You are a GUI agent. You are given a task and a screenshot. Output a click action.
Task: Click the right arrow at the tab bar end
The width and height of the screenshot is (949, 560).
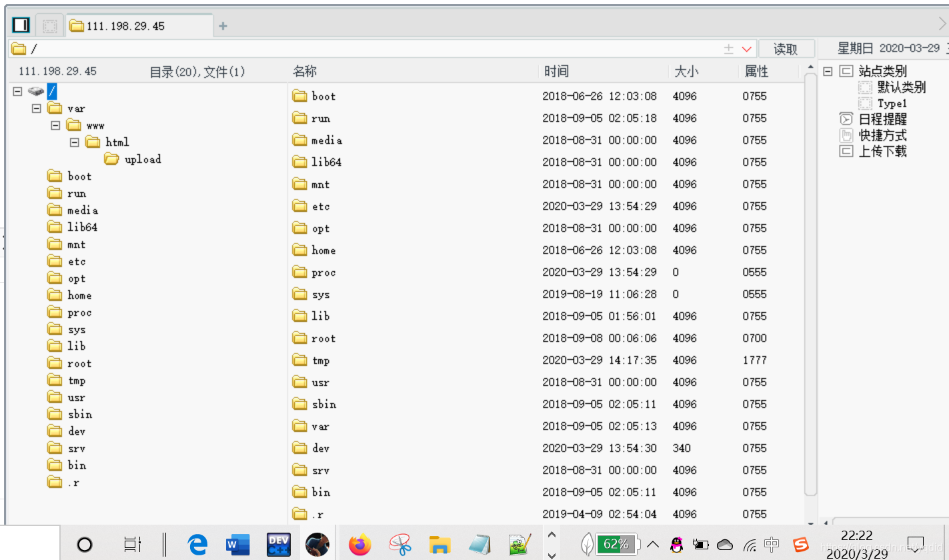pyautogui.click(x=942, y=24)
